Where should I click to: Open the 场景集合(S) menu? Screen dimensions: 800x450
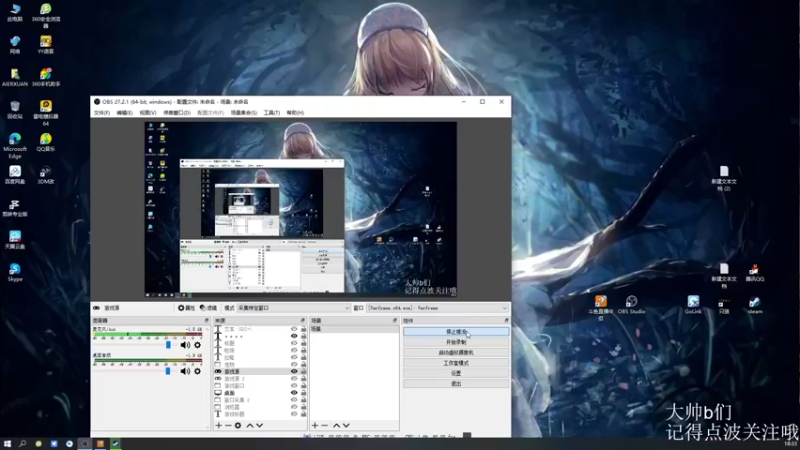click(244, 113)
